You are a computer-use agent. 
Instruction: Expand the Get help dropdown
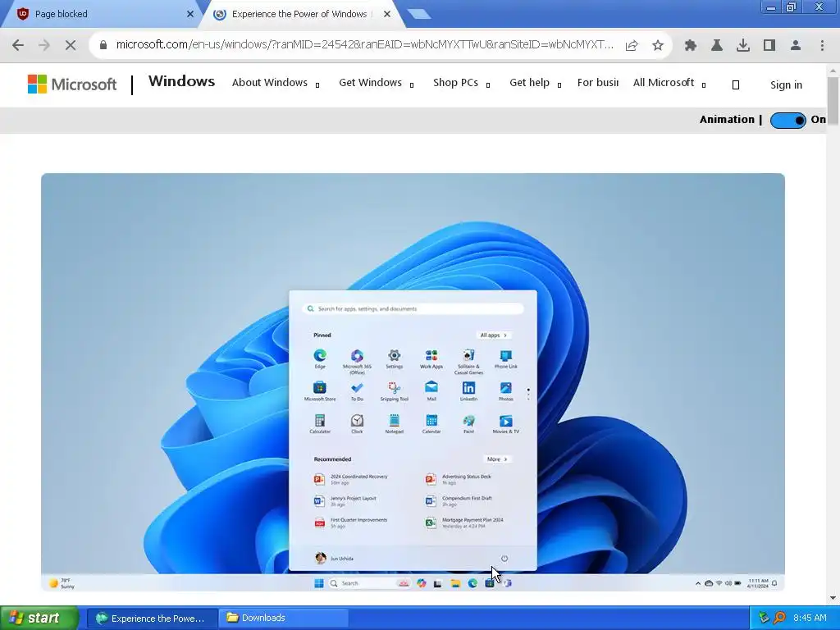[535, 83]
